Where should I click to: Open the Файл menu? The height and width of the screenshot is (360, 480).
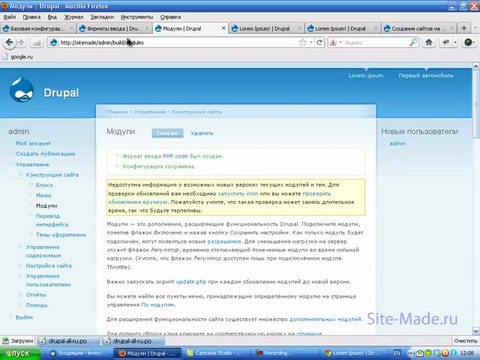tap(9, 17)
